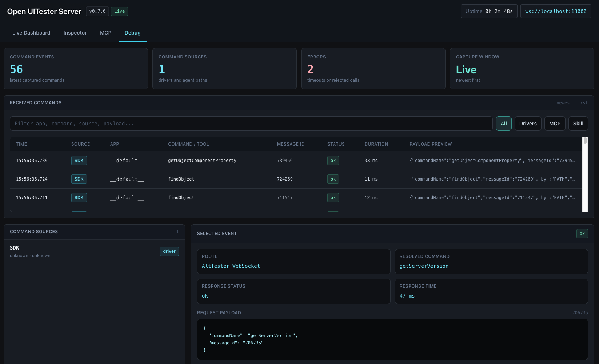Click the driver badge beside SDK

pyautogui.click(x=169, y=251)
